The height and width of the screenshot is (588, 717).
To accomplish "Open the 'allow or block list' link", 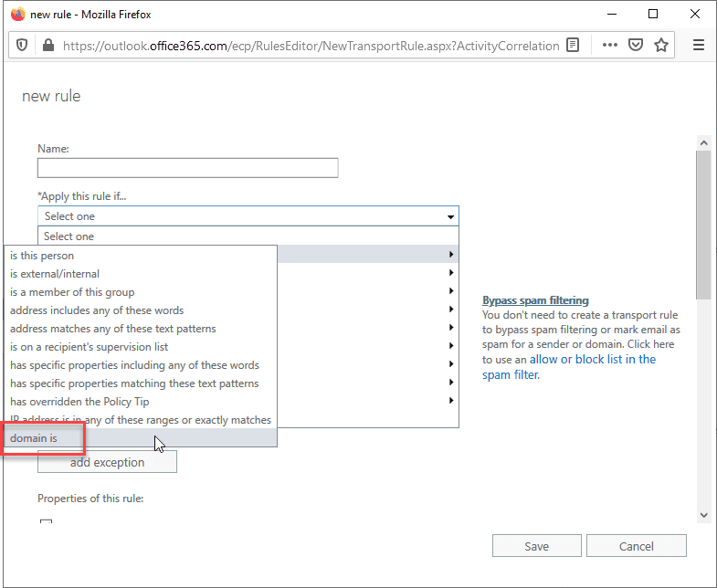I will point(593,360).
